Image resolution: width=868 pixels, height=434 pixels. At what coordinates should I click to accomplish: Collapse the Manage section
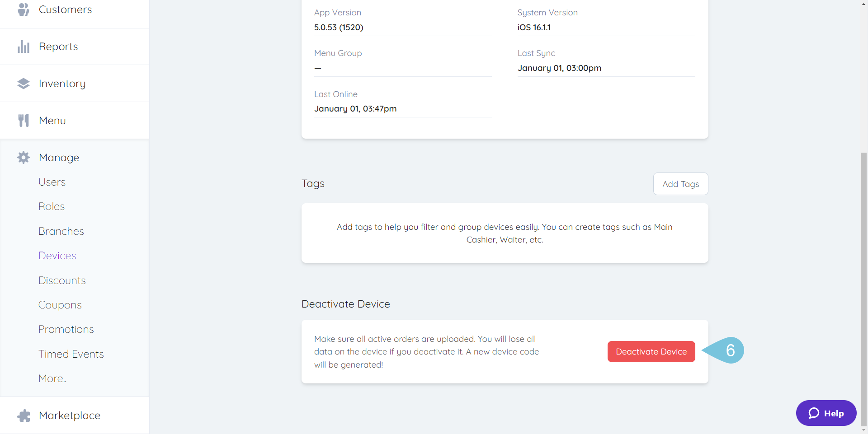point(75,157)
